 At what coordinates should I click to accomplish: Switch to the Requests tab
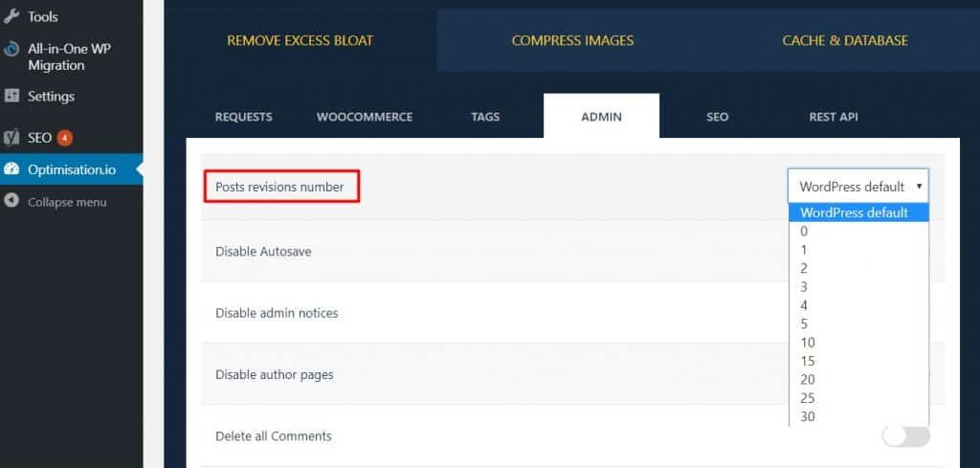(x=244, y=117)
